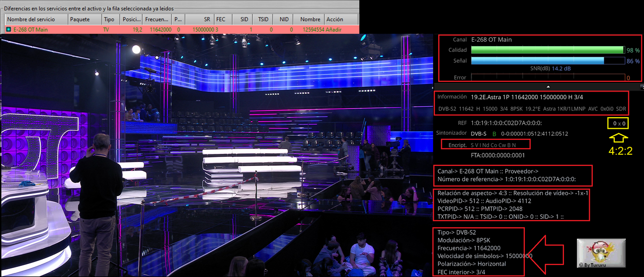Image resolution: width=644 pixels, height=277 pixels.
Task: Click the SNR value 14.2 dB
Action: pyautogui.click(x=561, y=68)
